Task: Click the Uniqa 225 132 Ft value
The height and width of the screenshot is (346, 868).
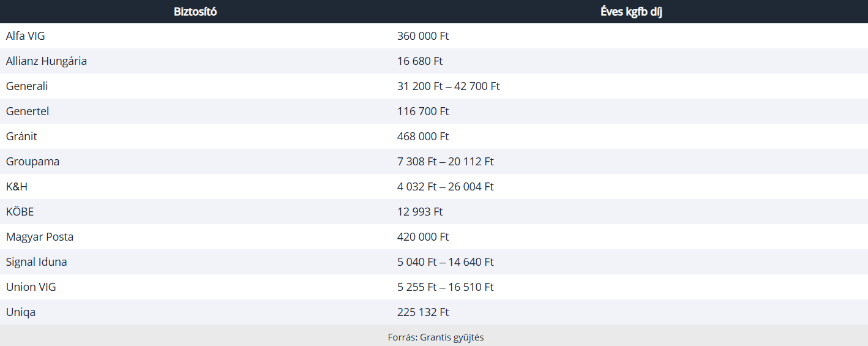Action: pos(422,312)
